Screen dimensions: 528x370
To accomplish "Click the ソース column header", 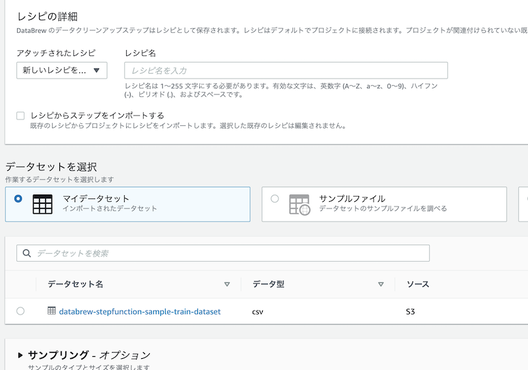I will [418, 284].
